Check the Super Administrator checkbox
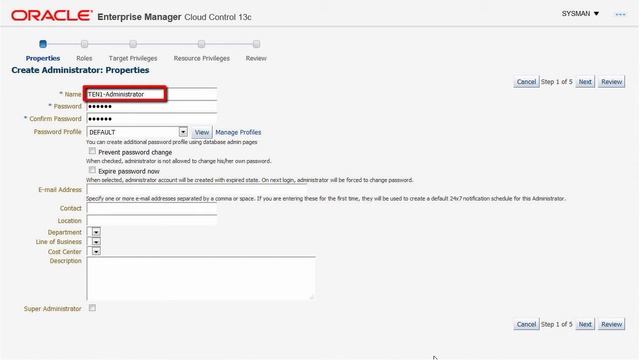Image resolution: width=640 pixels, height=360 pixels. pos(92,308)
